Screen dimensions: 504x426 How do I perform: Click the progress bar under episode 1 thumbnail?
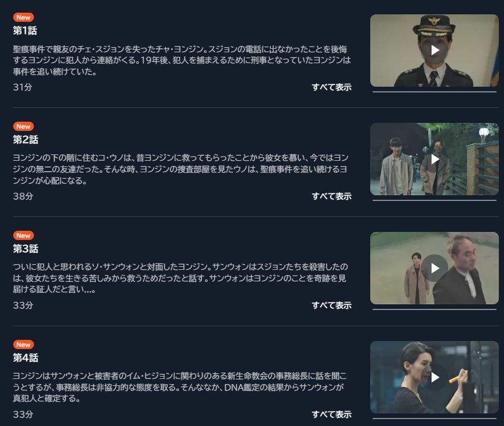[435, 92]
